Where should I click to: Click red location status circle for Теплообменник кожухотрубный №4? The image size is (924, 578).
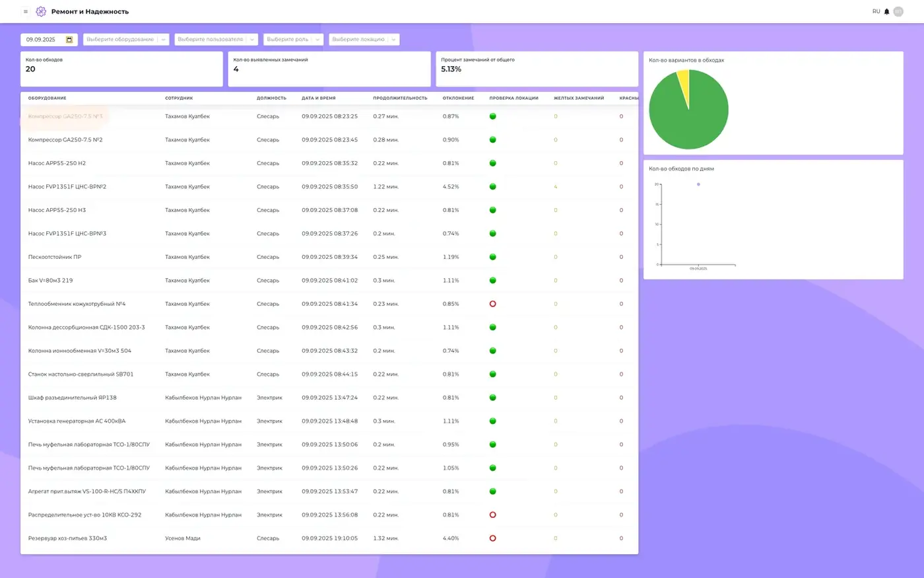tap(492, 304)
